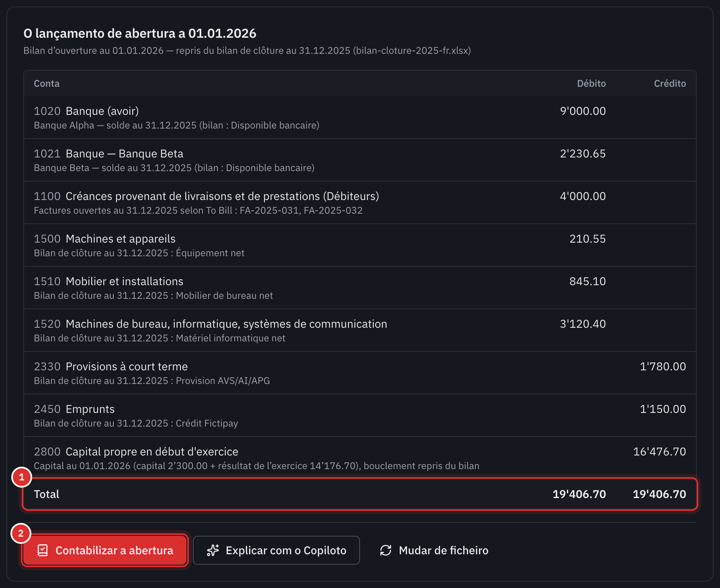Click the Matériel informatique net description
Image resolution: width=720 pixels, height=588 pixels.
(160, 338)
